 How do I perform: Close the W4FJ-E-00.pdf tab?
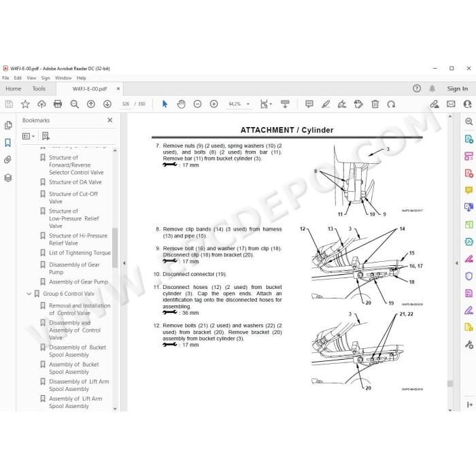point(118,88)
